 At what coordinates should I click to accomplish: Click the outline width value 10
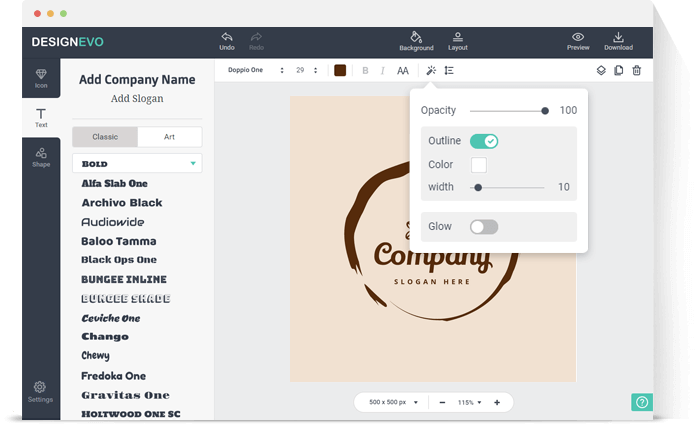pos(564,187)
